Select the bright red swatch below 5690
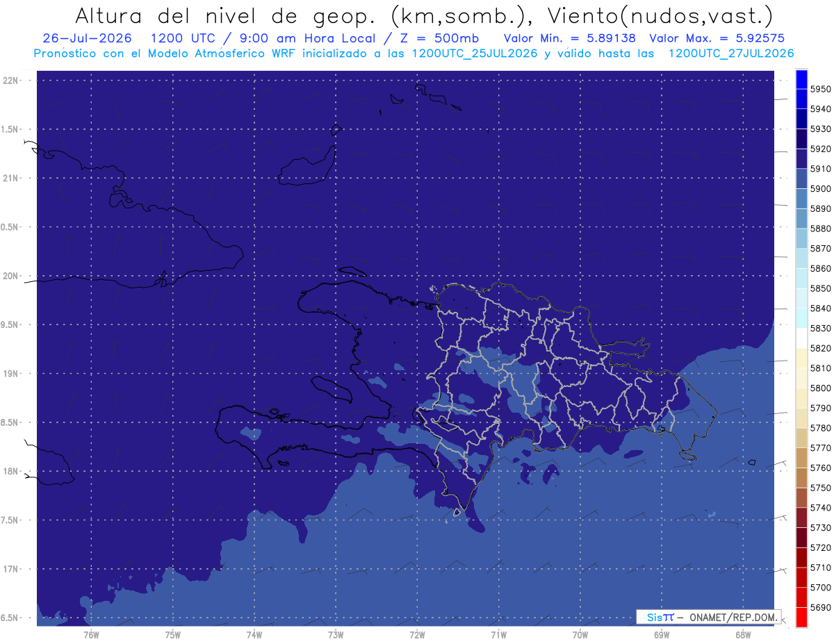This screenshot has width=834, height=644. (801, 618)
